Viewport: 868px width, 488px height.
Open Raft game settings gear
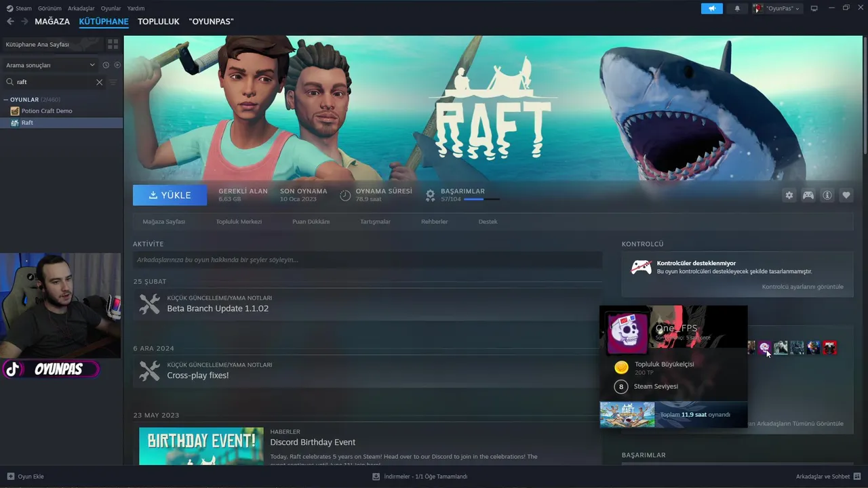789,195
